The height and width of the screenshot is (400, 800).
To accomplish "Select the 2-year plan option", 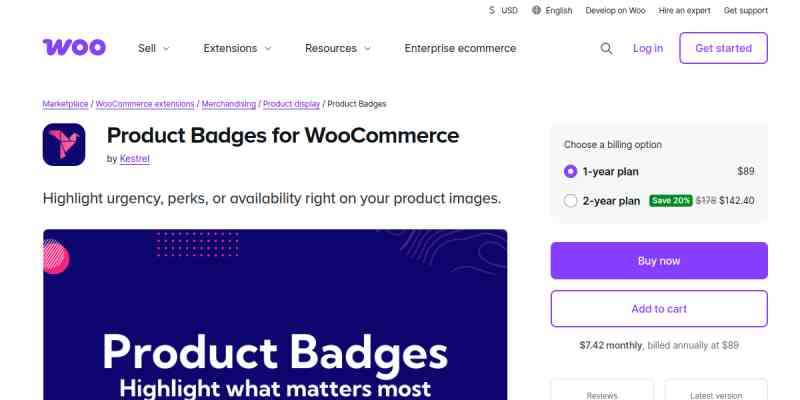I will (571, 201).
